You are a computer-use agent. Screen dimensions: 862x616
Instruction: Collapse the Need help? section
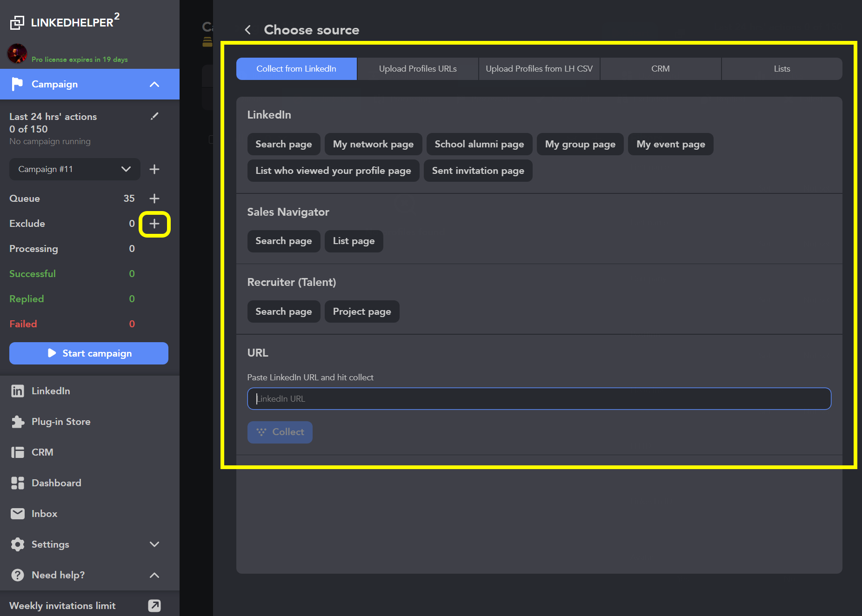pyautogui.click(x=154, y=575)
